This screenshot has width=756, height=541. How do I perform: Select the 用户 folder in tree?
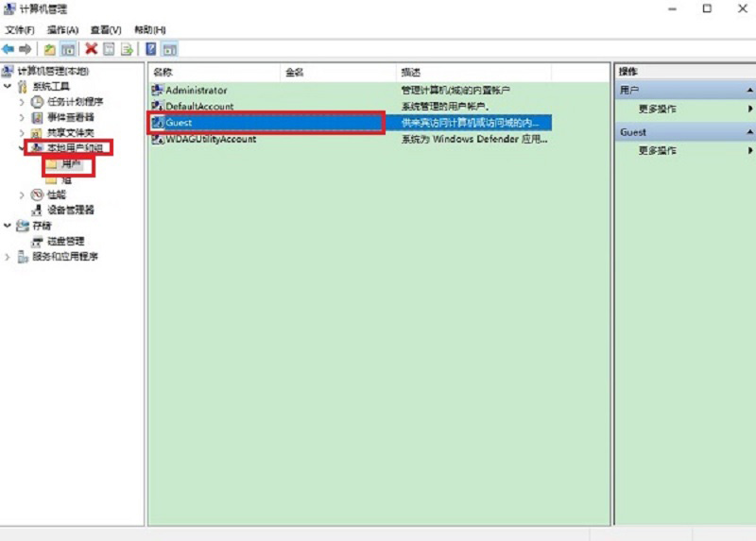(x=70, y=164)
